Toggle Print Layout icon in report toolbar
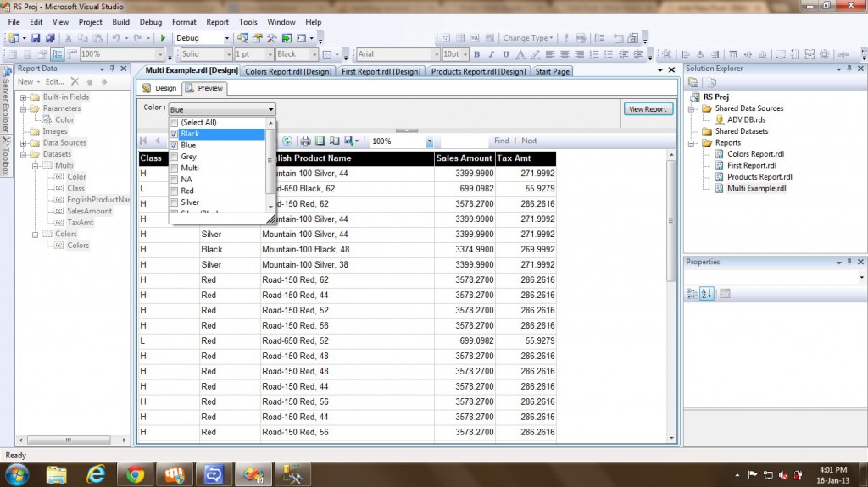The height and width of the screenshot is (487, 868). tap(320, 141)
